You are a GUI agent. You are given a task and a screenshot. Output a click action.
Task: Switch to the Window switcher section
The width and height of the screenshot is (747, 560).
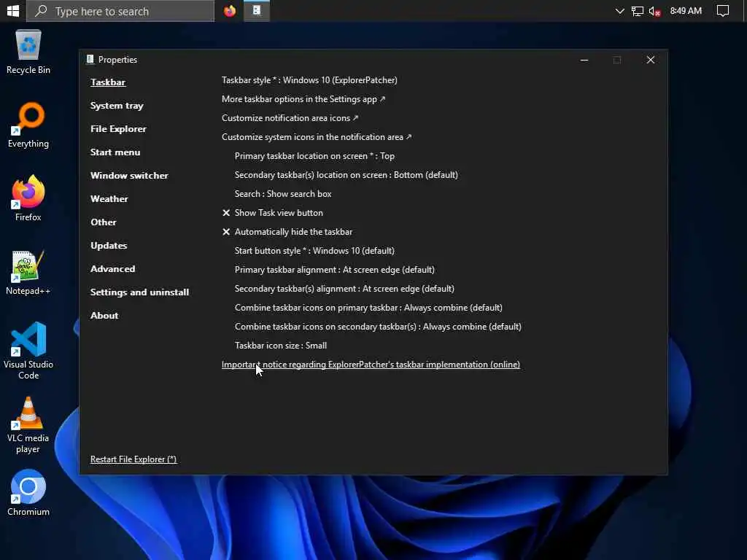click(129, 175)
